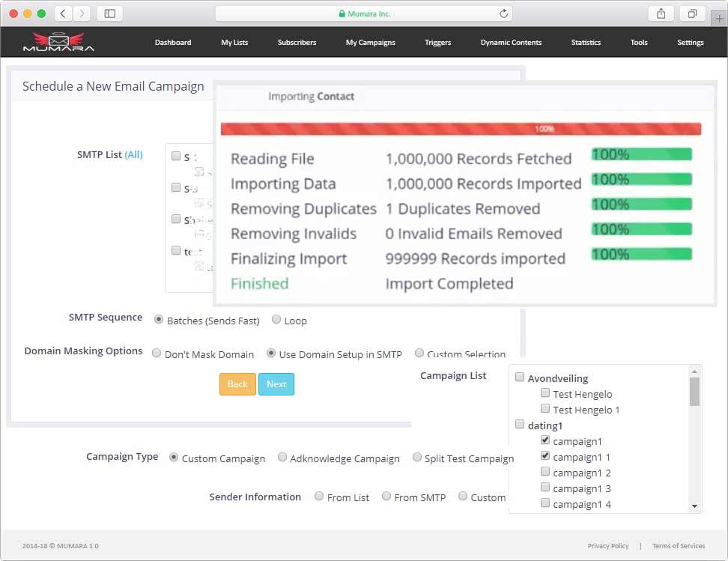Click the blue Next button
This screenshot has width=728, height=561.
[x=276, y=384]
